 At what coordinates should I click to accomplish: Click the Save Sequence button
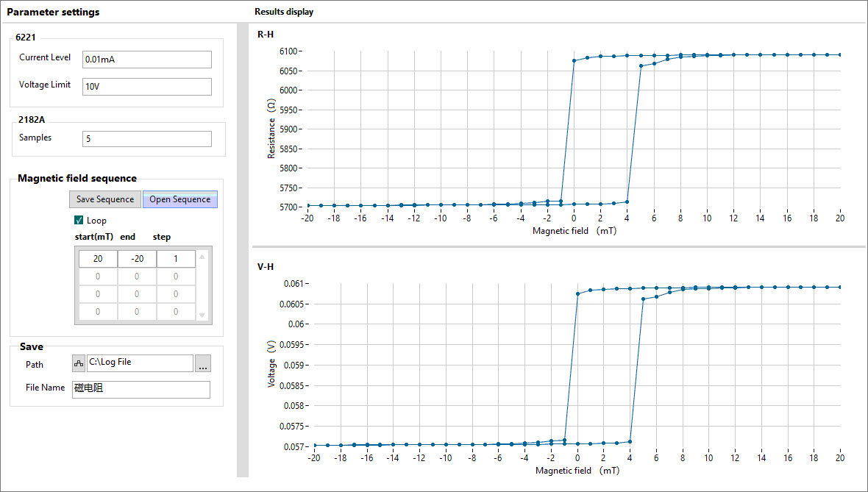tap(104, 199)
